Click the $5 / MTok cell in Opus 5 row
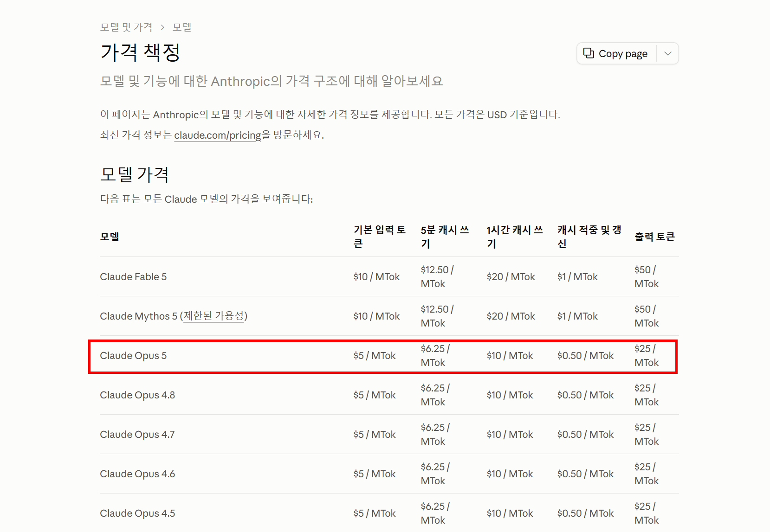This screenshot has height=532, width=770. click(x=375, y=356)
